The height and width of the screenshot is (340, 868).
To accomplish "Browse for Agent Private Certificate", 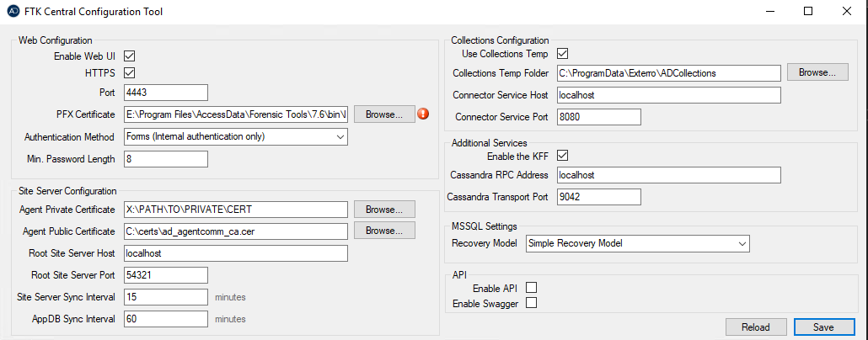I will pyautogui.click(x=384, y=210).
